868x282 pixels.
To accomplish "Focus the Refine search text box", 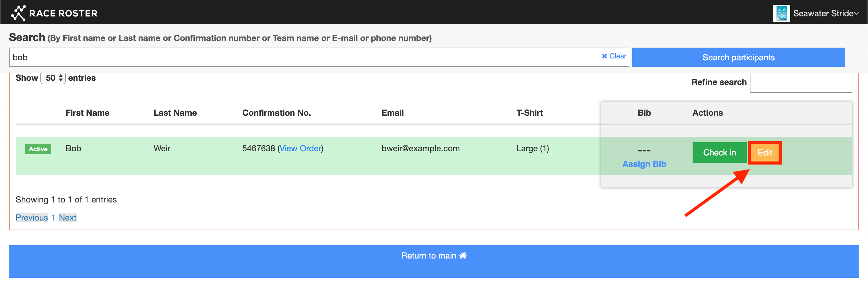I will [x=800, y=83].
